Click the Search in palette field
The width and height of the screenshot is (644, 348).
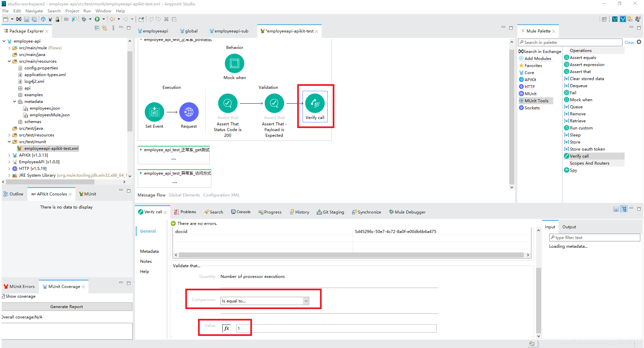[570, 42]
